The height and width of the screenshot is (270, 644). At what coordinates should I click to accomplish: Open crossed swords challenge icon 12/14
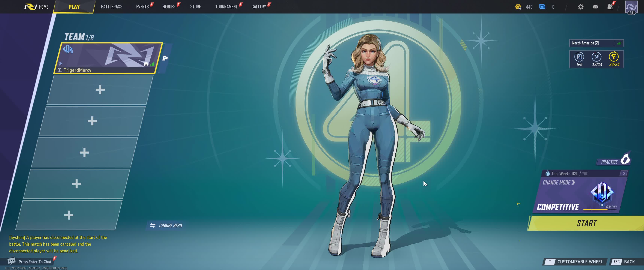click(x=597, y=59)
